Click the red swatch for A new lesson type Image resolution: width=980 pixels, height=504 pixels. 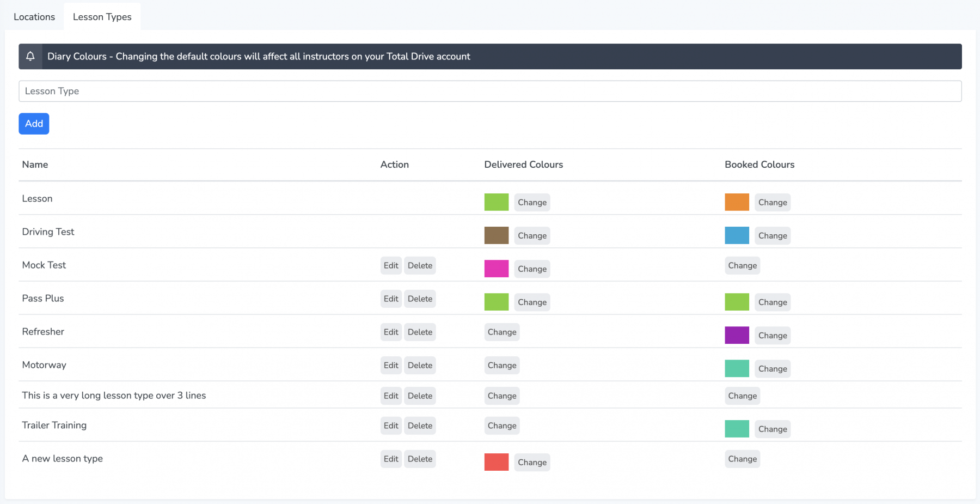pos(496,462)
